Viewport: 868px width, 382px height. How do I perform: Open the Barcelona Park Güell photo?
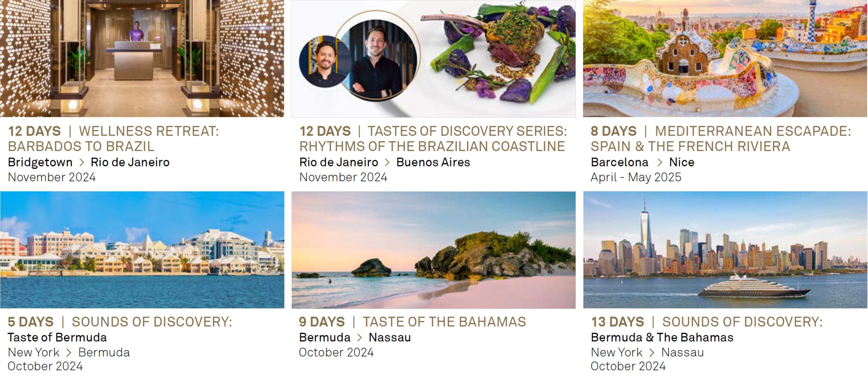[725, 58]
